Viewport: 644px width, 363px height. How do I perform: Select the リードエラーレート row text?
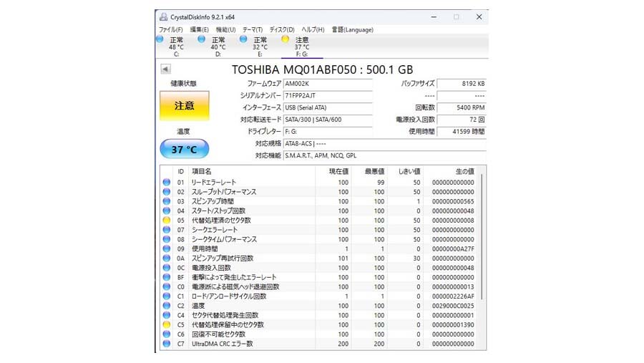[x=213, y=182]
